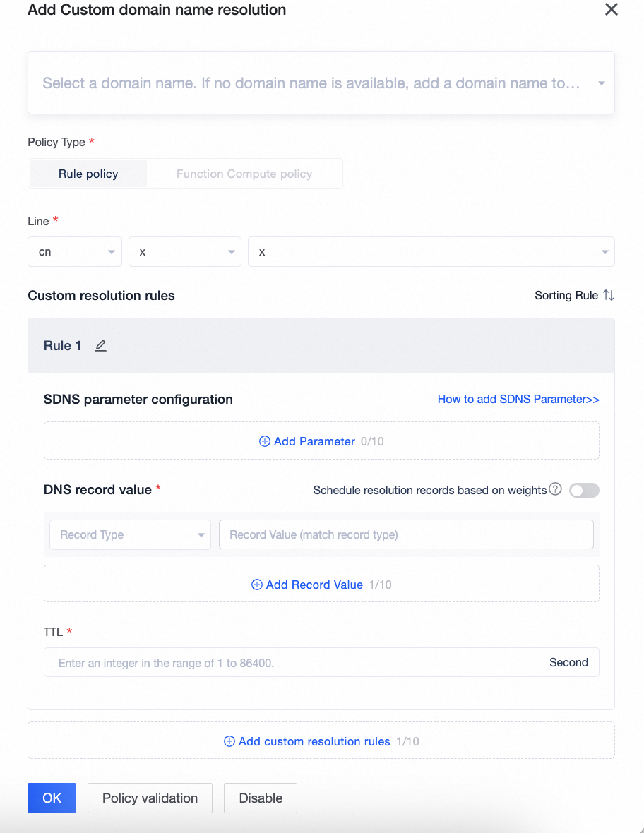
Task: Click the help icon beside weights schedule
Action: tap(555, 489)
